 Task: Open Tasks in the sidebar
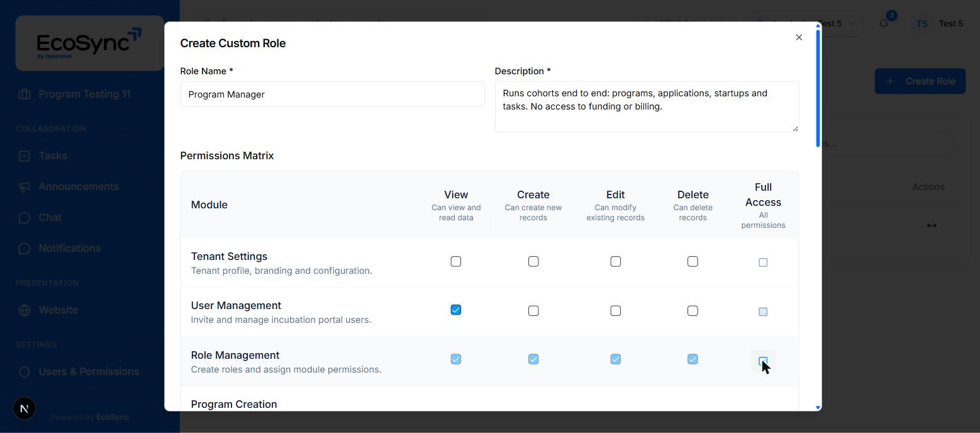point(53,155)
